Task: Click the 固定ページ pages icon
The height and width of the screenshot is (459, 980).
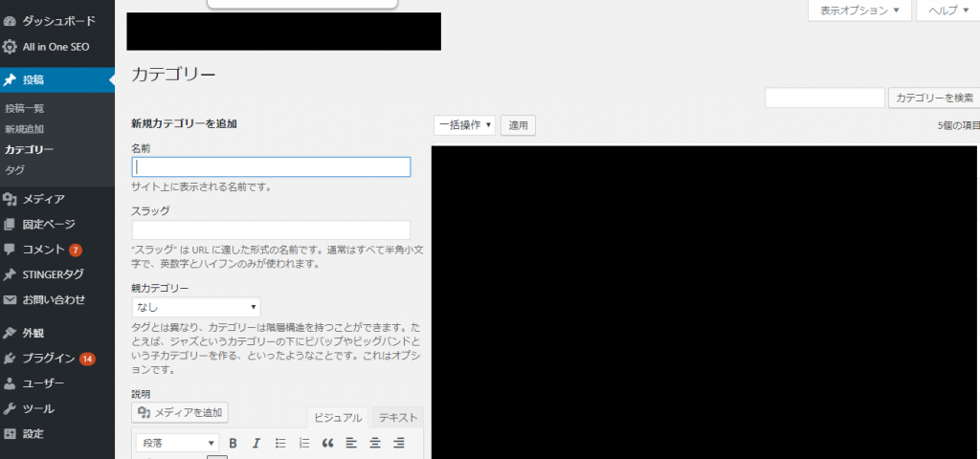Action: [x=10, y=224]
